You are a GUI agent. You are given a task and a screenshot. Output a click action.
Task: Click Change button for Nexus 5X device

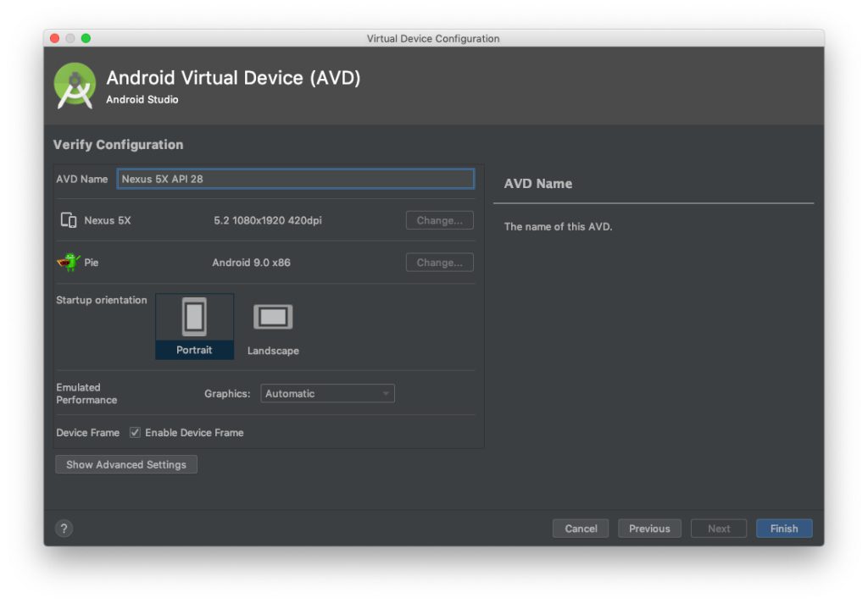click(440, 220)
